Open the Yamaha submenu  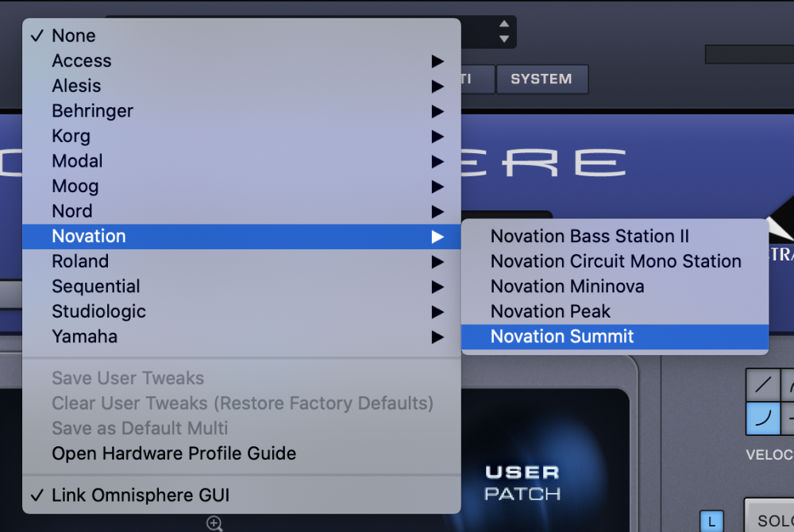point(241,337)
